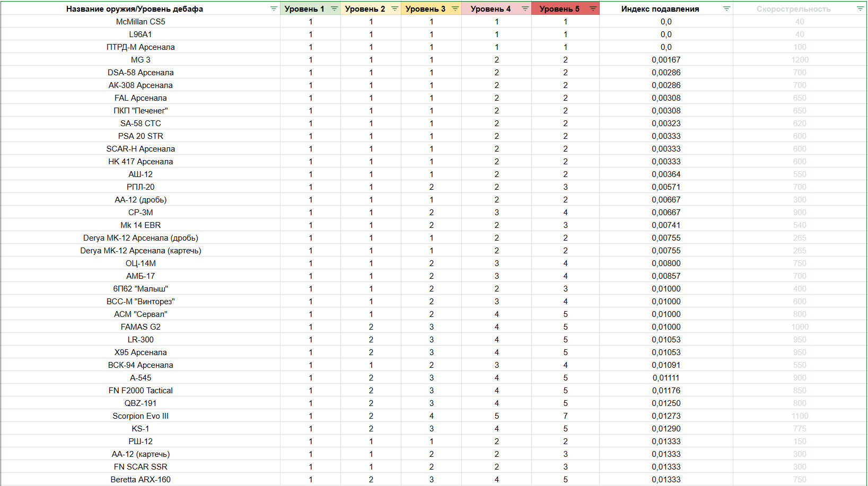This screenshot has height=486, width=868.
Task: Click the А-545 cell
Action: coord(141,378)
